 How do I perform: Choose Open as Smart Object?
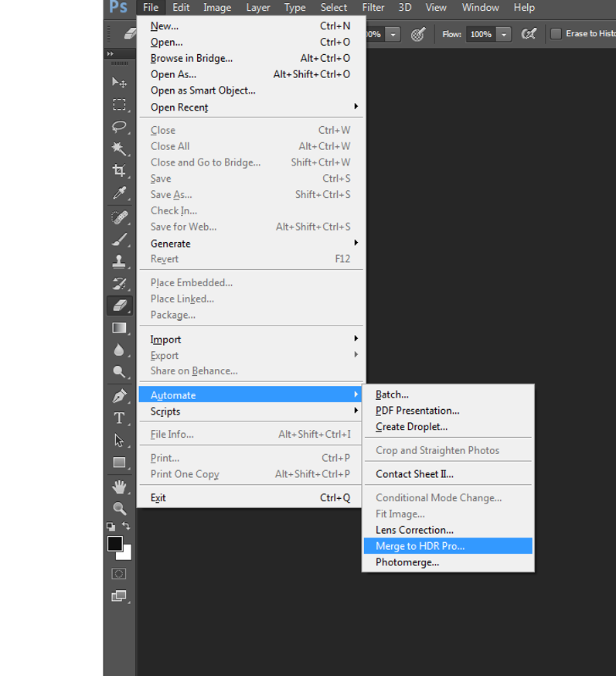point(250,90)
